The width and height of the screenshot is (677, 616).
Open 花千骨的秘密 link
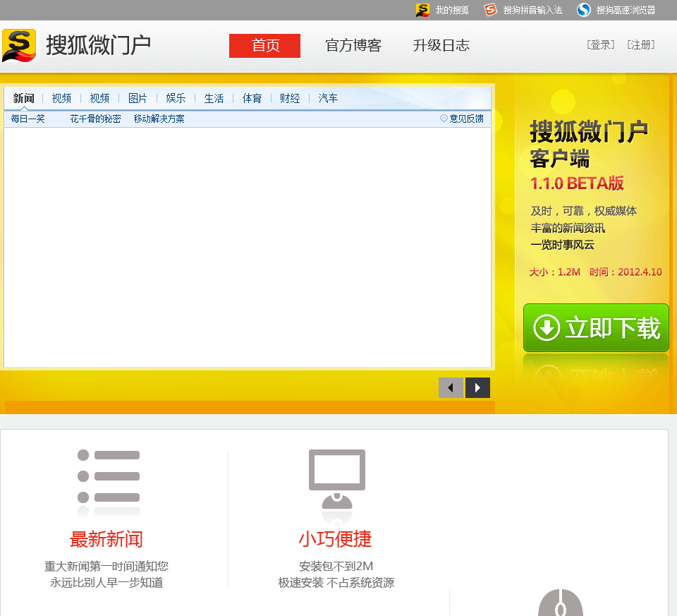[x=95, y=119]
